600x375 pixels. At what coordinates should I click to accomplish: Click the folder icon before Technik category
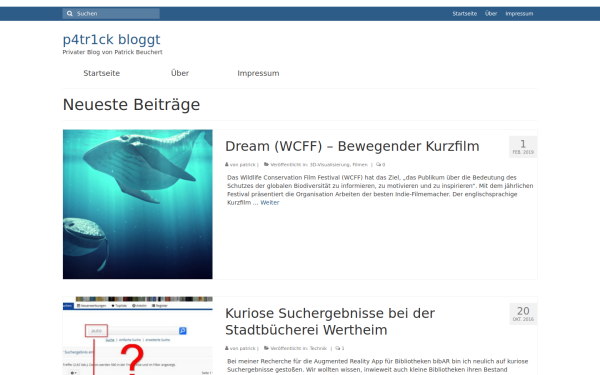point(266,348)
